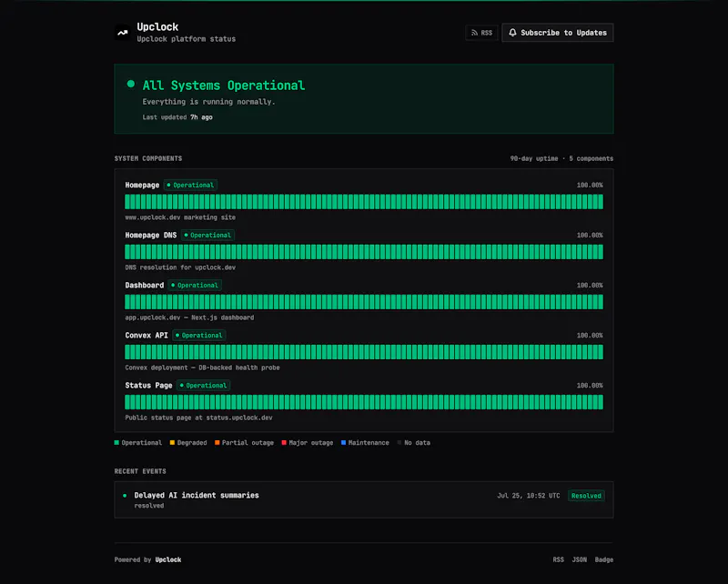Viewport: 728px width, 584px height.
Task: Click the All Systems Operational heading
Action: pyautogui.click(x=224, y=86)
